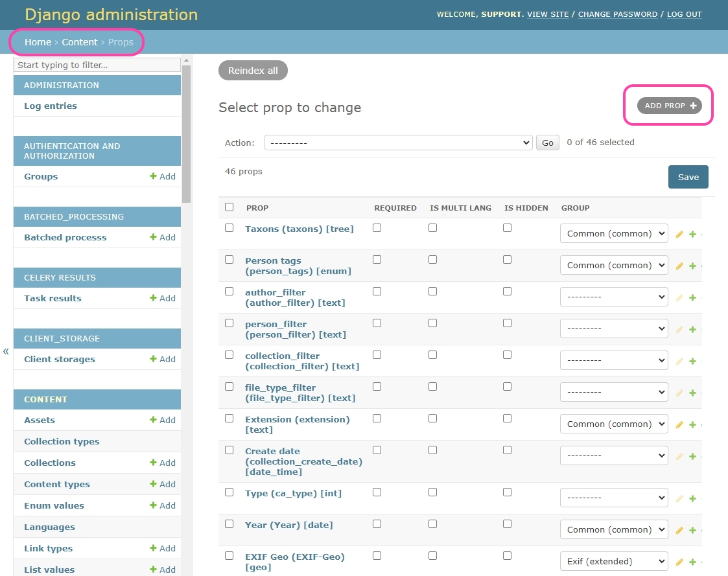Click Add next to Groups in the sidebar
This screenshot has width=728, height=576.
(x=163, y=176)
